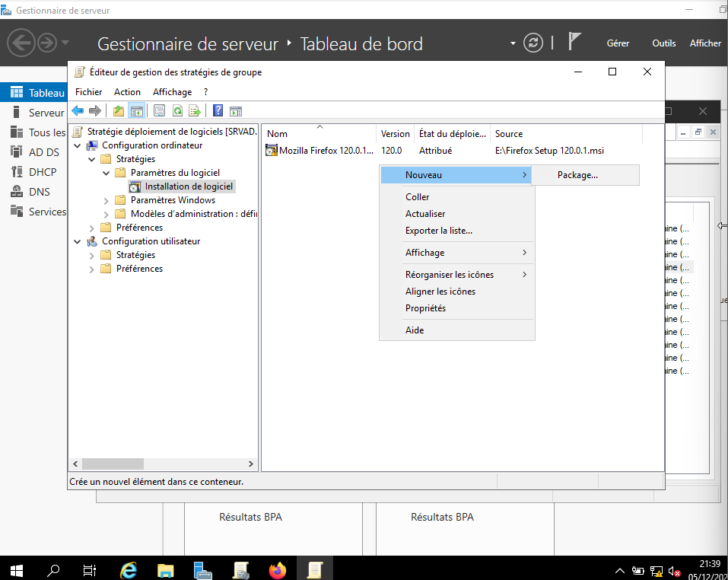Click the server manager refresh icon
The height and width of the screenshot is (580, 728).
[534, 43]
